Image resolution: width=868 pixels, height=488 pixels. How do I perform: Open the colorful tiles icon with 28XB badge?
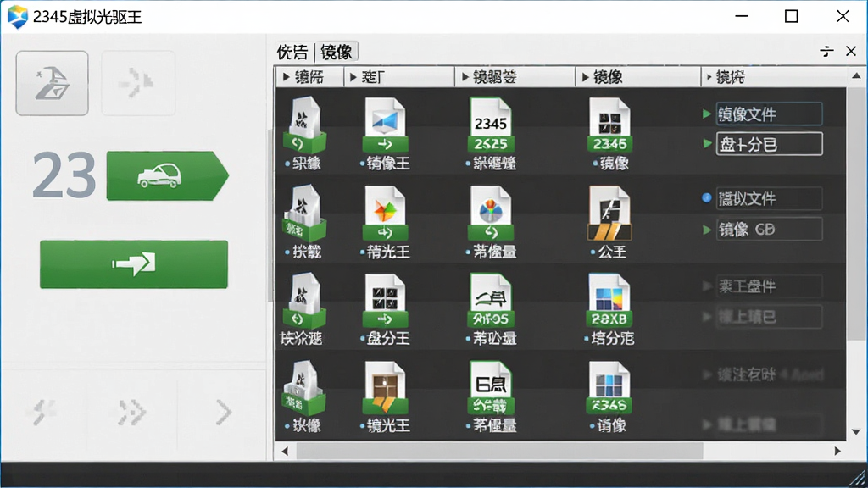click(609, 301)
